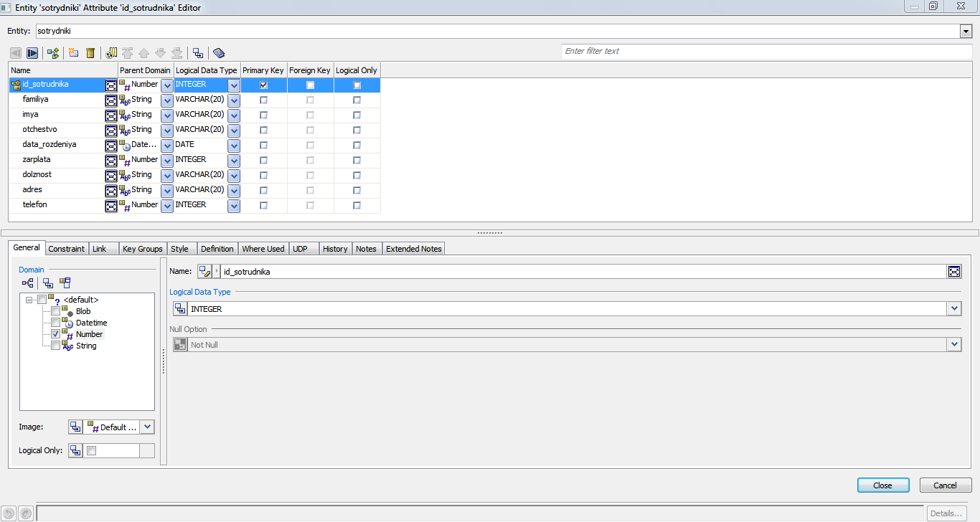Check Primary Key for the telefon row
This screenshot has width=980, height=522.
pos(263,205)
